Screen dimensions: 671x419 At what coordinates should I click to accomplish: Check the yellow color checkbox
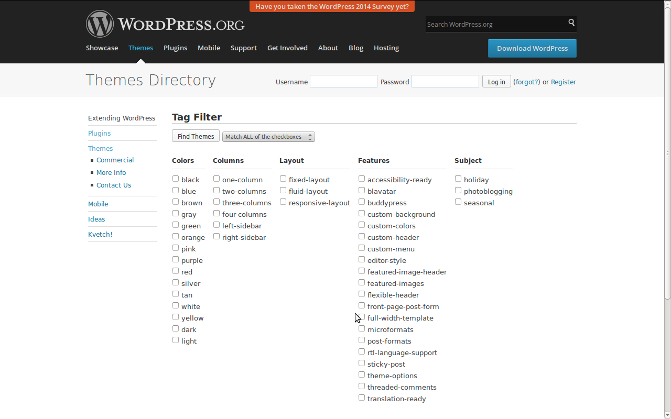[x=175, y=317]
